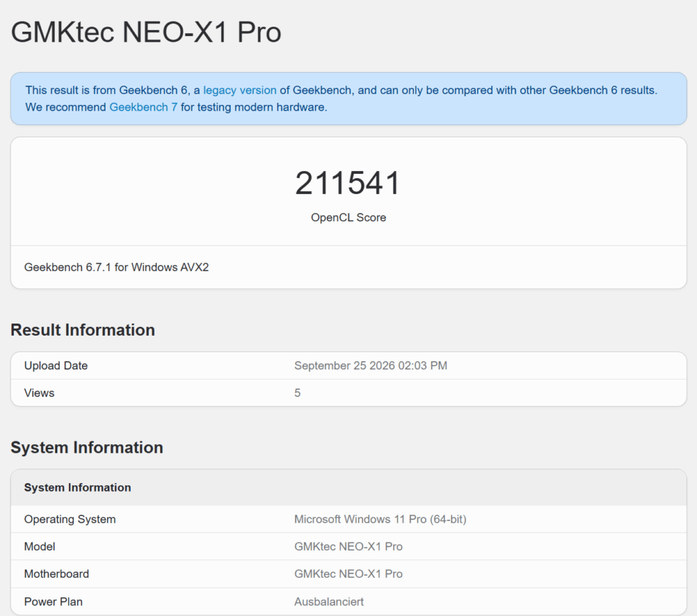Click the 'Operating System' row label
The image size is (697, 616).
[x=70, y=520]
